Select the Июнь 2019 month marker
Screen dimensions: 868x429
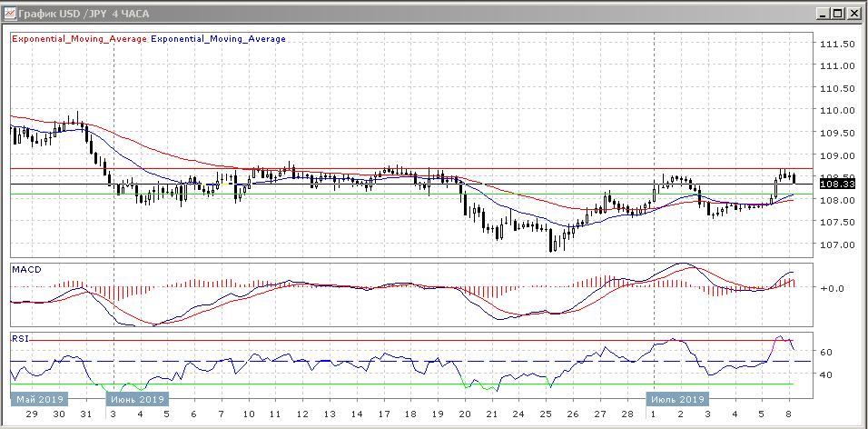pyautogui.click(x=136, y=399)
